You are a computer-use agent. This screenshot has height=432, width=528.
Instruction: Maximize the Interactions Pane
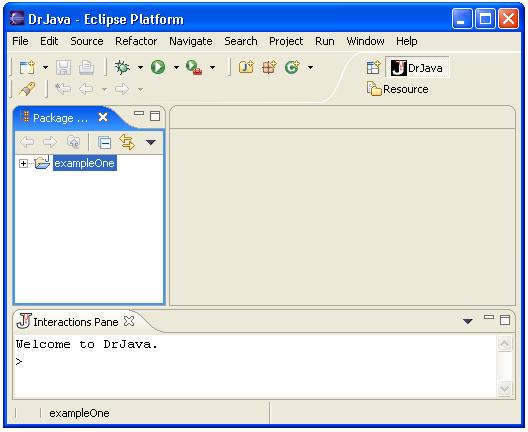tap(505, 320)
